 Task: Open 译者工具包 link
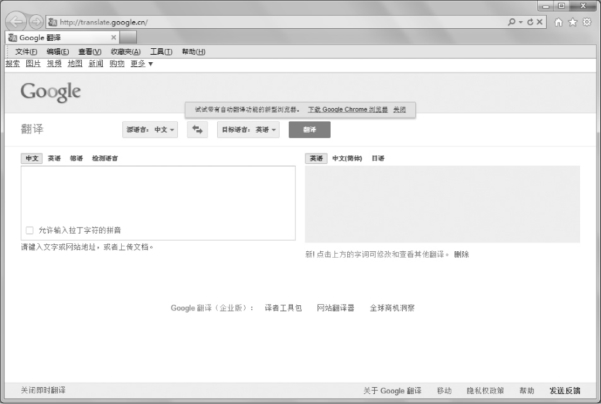[283, 308]
